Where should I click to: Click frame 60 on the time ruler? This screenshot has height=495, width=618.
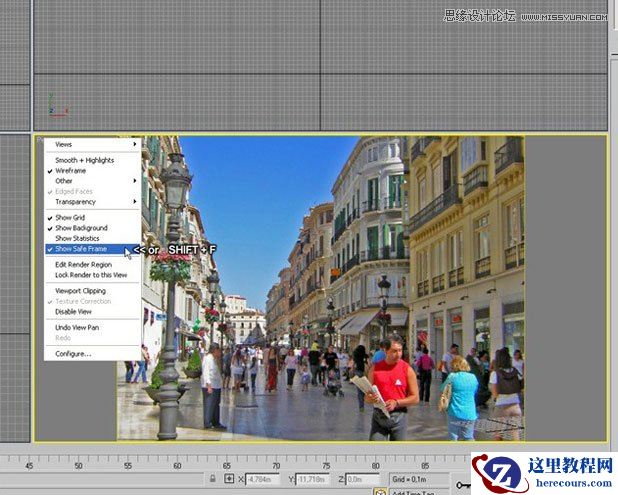tap(177, 466)
